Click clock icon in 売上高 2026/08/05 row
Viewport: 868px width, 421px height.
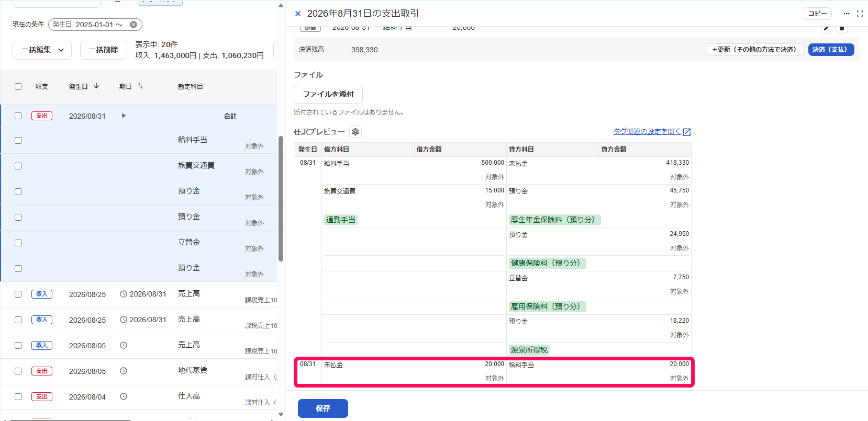pos(124,345)
